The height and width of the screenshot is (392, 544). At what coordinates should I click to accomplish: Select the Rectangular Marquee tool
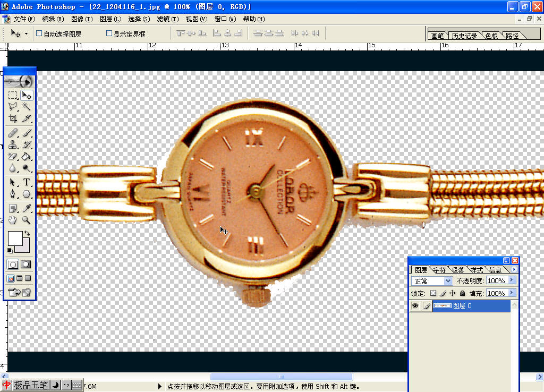point(13,95)
